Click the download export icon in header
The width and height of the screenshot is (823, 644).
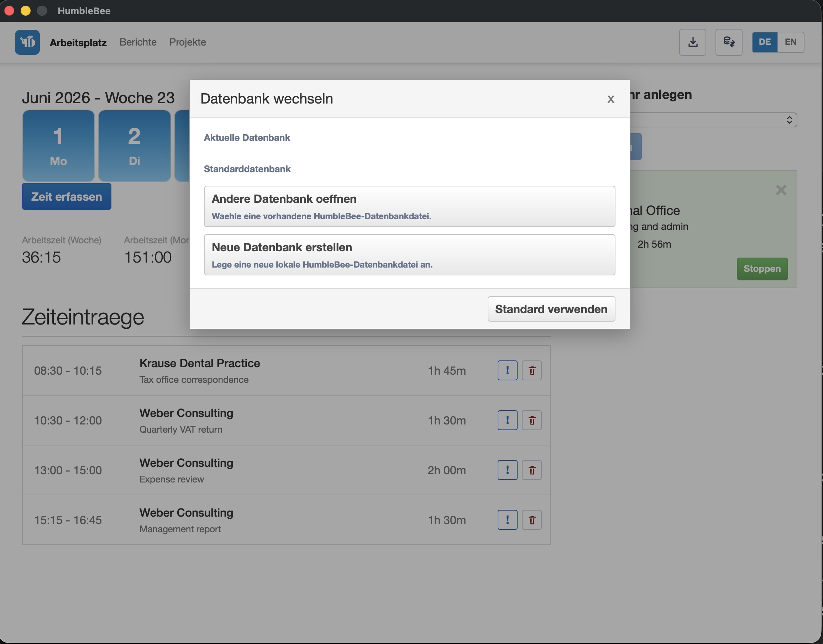[x=692, y=42]
